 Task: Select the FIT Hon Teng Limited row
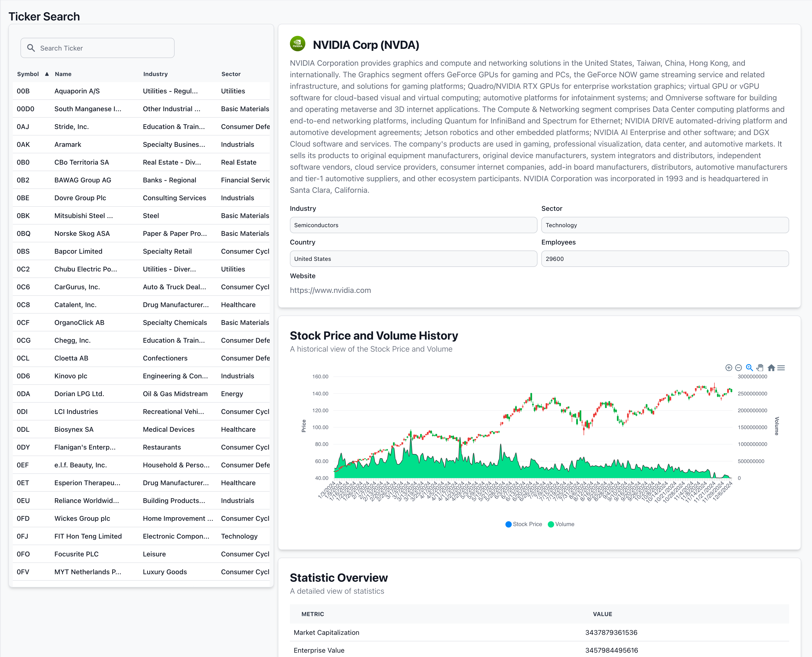click(141, 535)
